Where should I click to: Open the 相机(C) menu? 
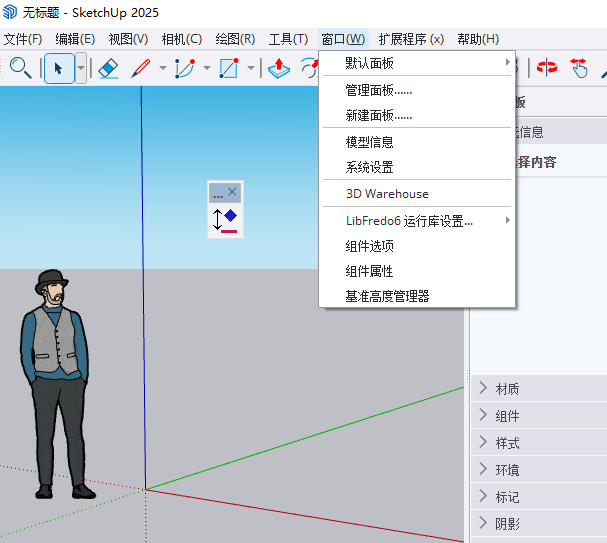tap(182, 39)
